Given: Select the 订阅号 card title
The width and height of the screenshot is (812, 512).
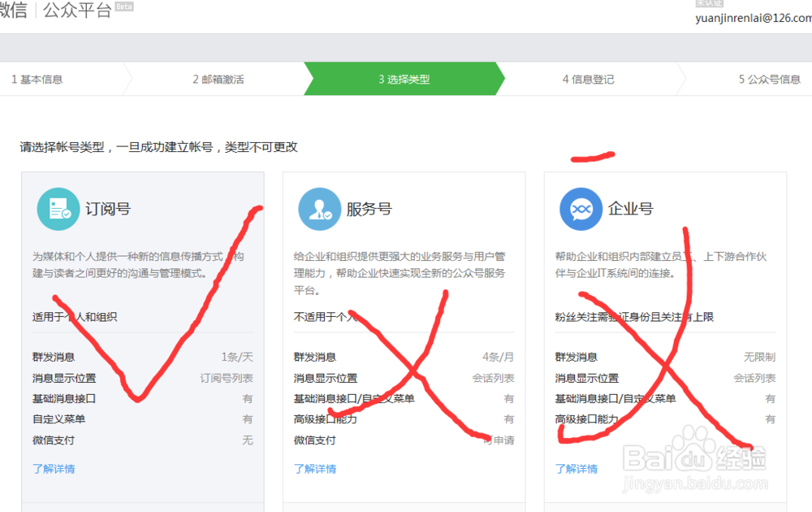Looking at the screenshot, I should [108, 209].
